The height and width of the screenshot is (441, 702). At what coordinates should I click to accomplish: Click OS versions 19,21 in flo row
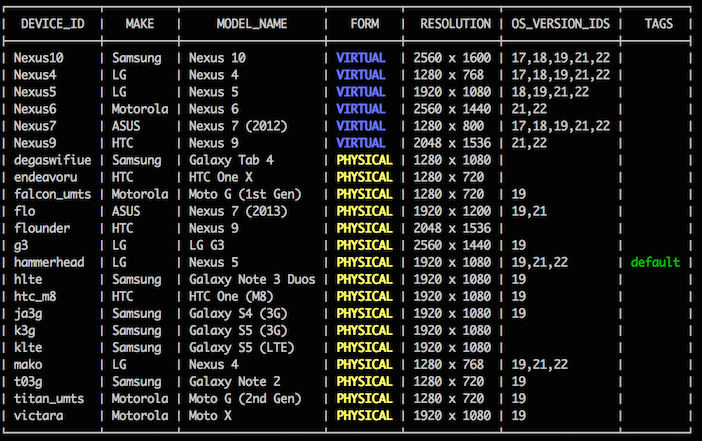click(x=529, y=211)
